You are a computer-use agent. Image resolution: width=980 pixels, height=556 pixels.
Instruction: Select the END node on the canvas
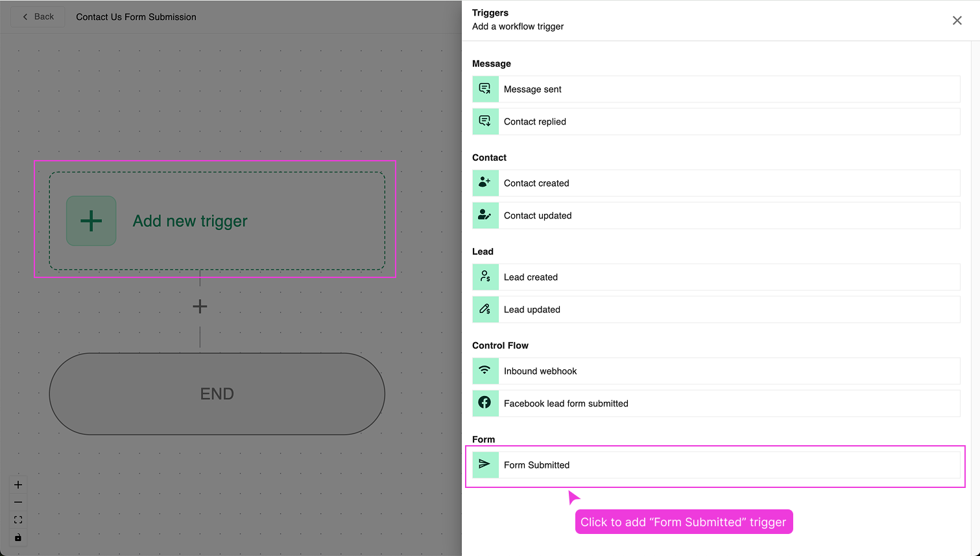point(217,393)
